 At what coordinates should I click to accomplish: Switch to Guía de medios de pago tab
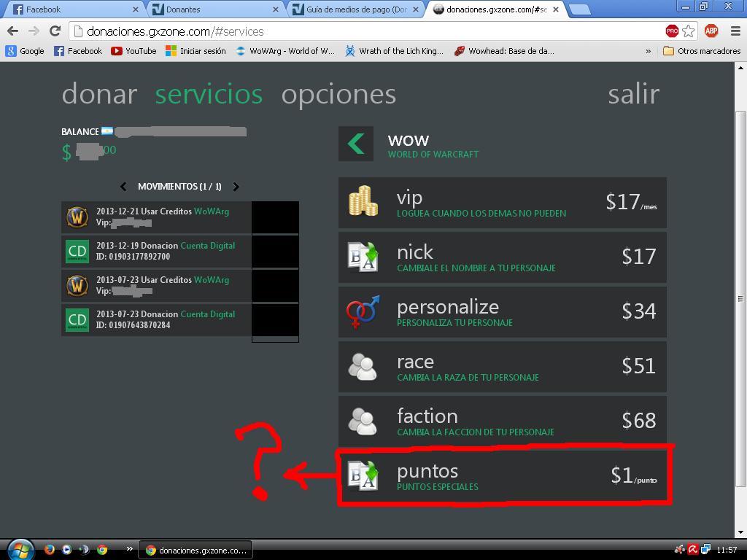[x=356, y=9]
